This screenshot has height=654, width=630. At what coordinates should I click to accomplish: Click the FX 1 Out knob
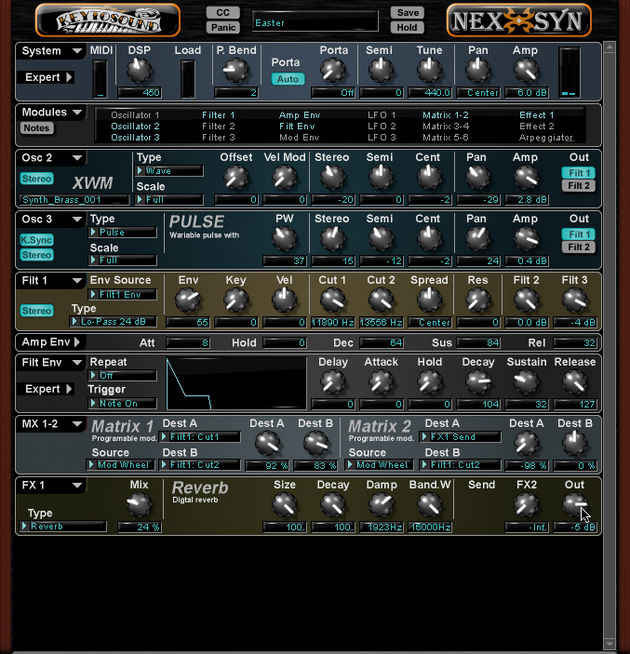click(575, 504)
